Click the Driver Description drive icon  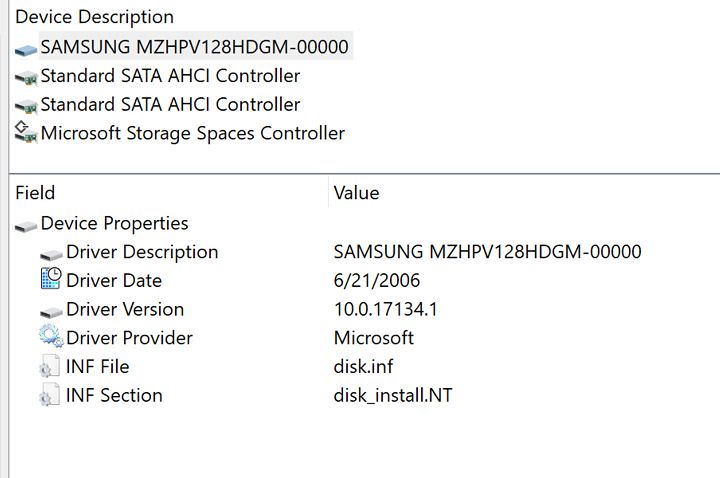coord(51,253)
